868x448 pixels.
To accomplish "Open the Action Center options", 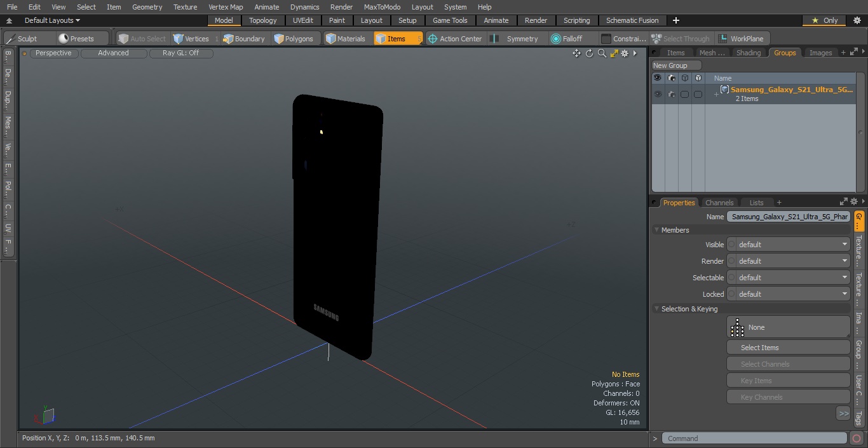I will [455, 39].
